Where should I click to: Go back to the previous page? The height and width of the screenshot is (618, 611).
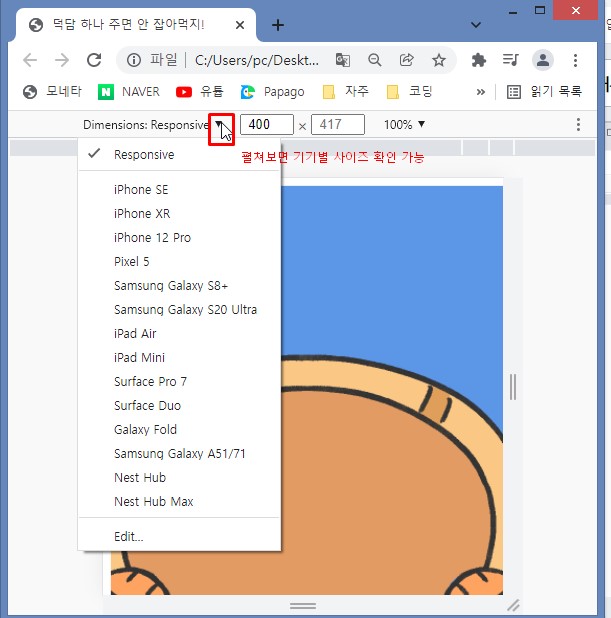point(30,60)
